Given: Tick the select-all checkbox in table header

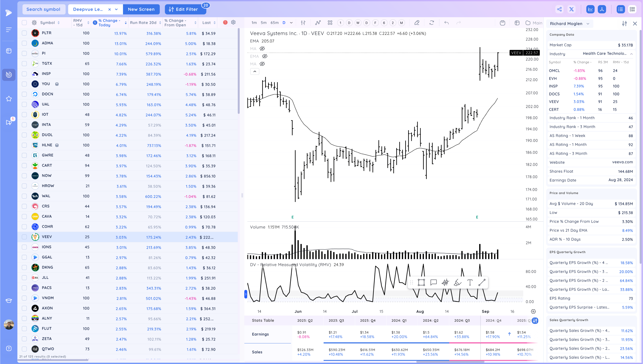Looking at the screenshot, I should coord(24,23).
